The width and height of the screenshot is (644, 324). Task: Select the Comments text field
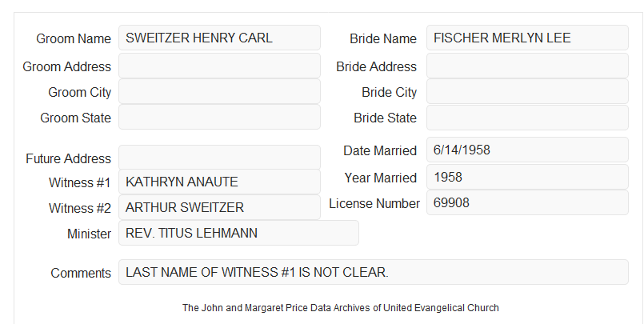click(x=374, y=272)
